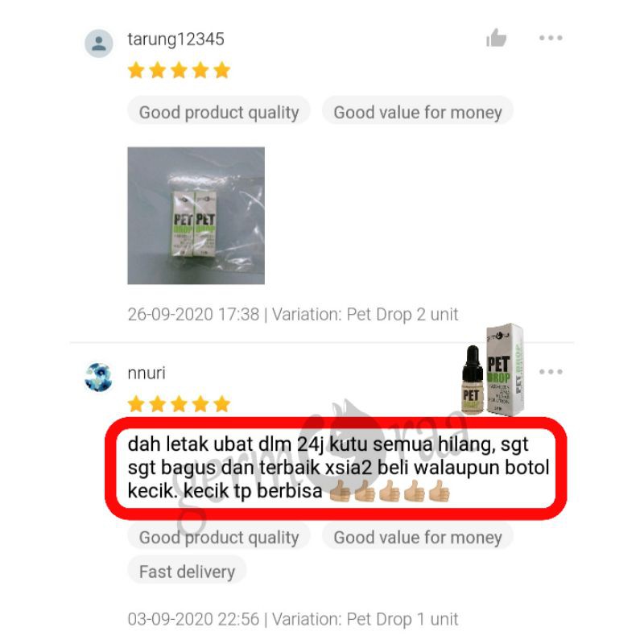Select the 'Fast delivery' tag
This screenshot has height=644, width=644.
187,572
